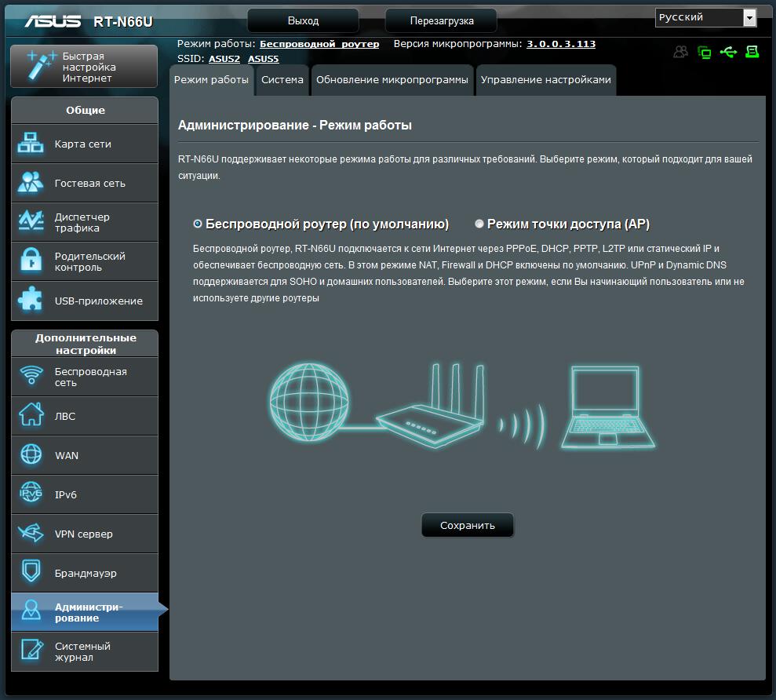This screenshot has height=700, width=776.
Task: Click the Беспроводная сеть label
Action: (90, 377)
